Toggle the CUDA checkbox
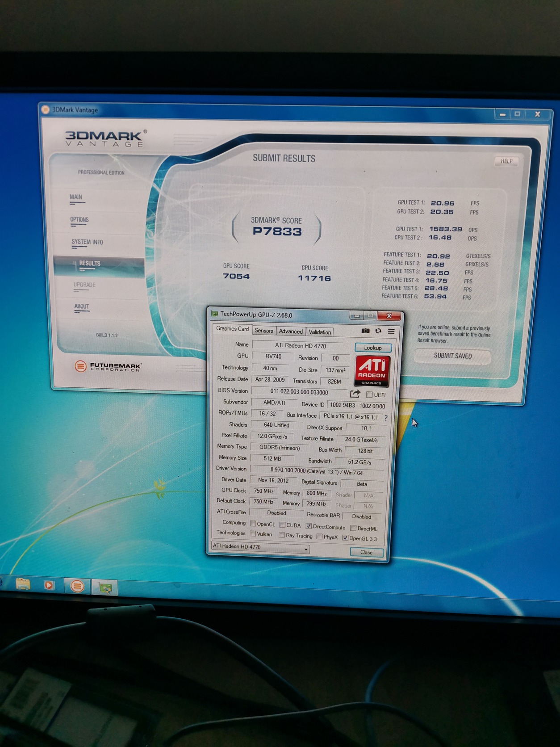560x747 pixels. 282,525
